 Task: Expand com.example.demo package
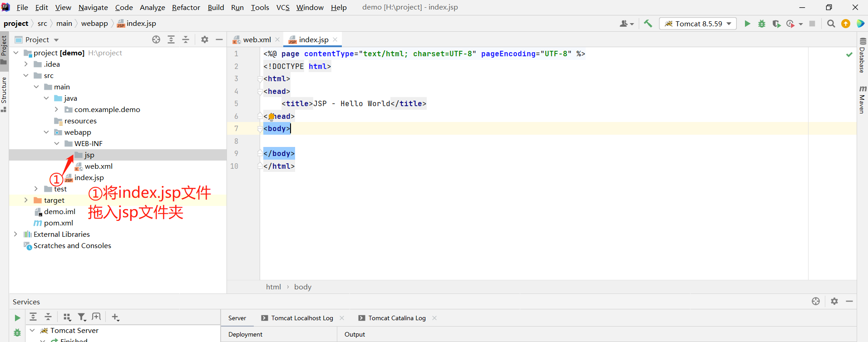coord(56,109)
